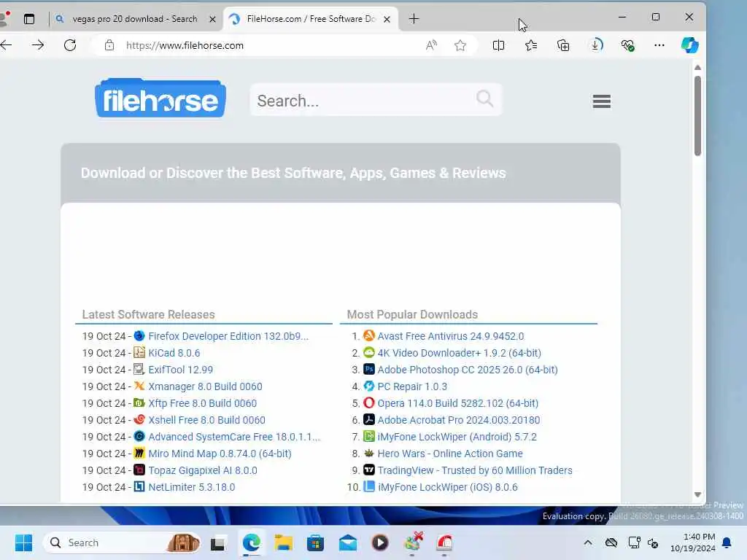Click the Read aloud icon
The image size is (747, 560).
click(431, 45)
